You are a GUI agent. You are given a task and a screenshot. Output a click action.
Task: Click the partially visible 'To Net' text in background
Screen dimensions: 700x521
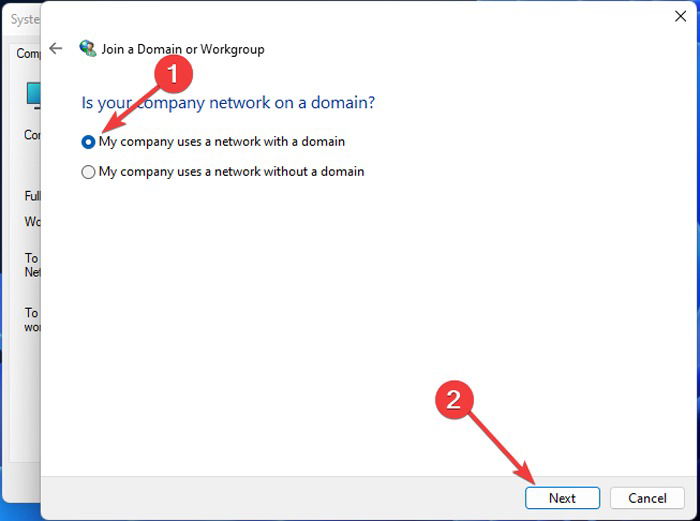point(32,265)
